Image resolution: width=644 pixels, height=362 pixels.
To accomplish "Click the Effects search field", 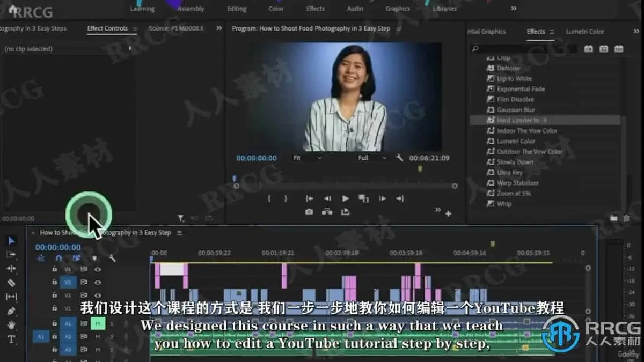I will [524, 49].
